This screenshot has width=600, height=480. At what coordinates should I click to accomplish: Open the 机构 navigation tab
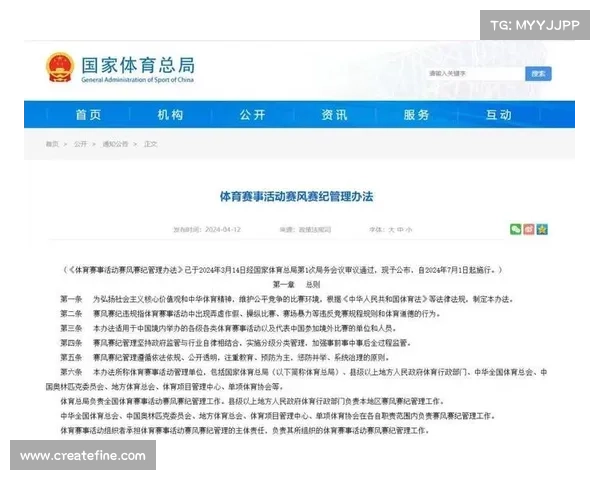click(x=171, y=115)
